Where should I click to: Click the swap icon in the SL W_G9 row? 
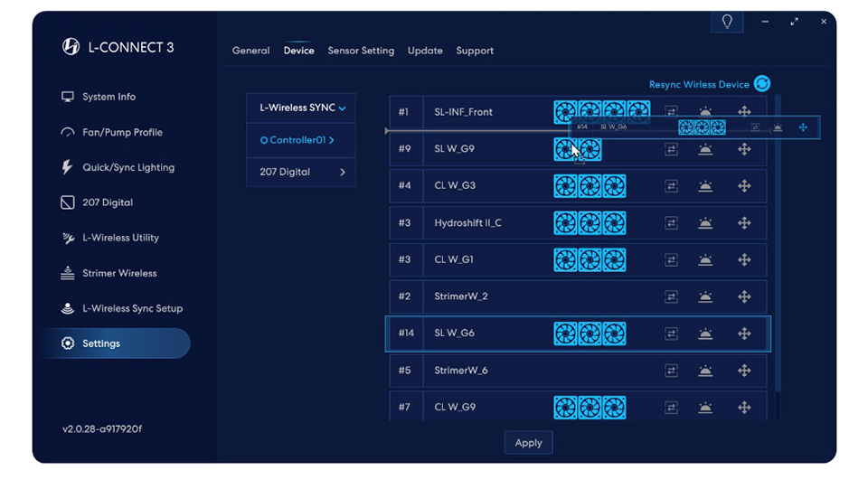point(671,149)
